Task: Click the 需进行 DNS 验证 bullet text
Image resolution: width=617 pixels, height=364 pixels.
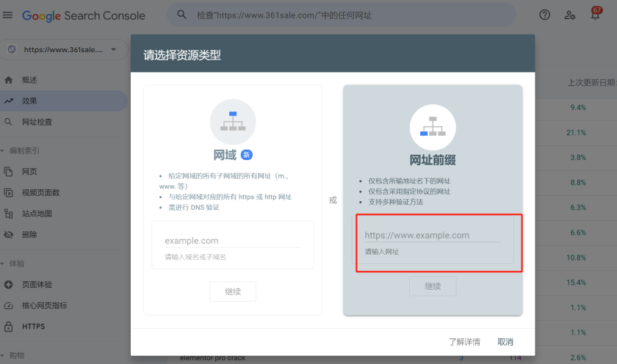Action: pos(194,208)
